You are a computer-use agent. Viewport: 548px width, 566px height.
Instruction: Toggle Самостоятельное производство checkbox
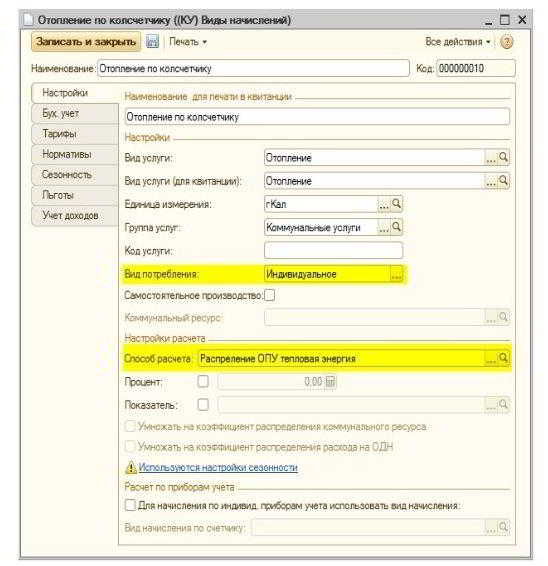click(x=269, y=295)
